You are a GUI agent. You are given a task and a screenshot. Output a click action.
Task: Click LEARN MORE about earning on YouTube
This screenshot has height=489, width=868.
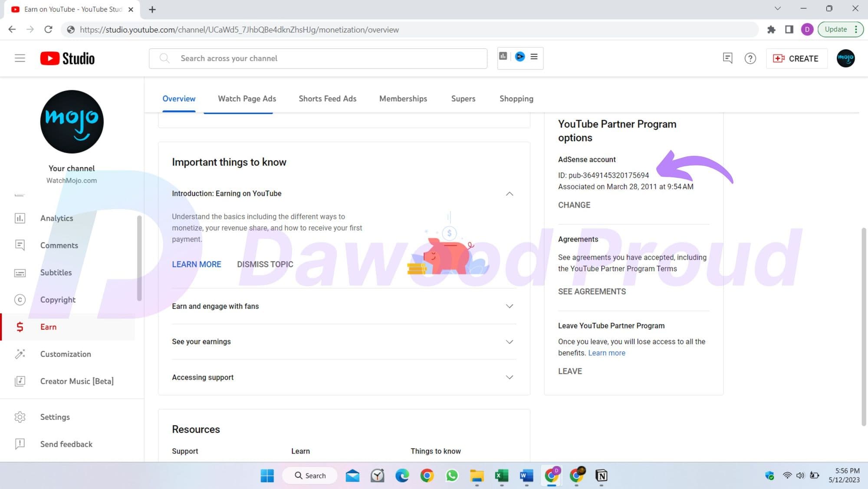pos(196,264)
